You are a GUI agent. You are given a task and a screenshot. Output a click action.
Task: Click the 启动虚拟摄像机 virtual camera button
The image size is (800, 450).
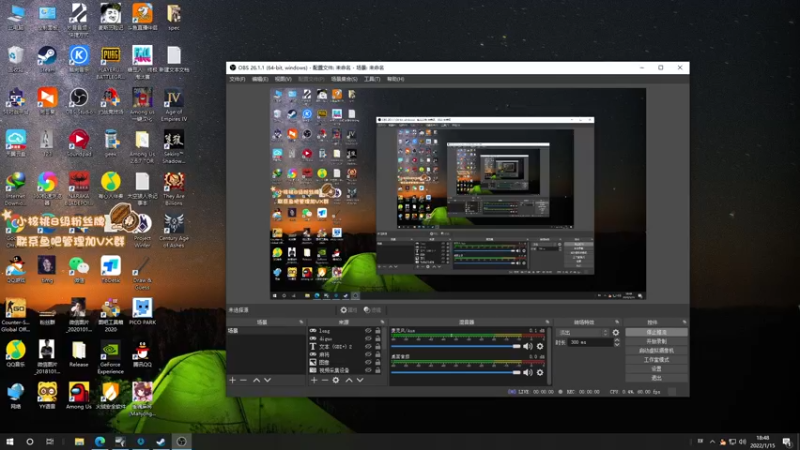tap(657, 351)
